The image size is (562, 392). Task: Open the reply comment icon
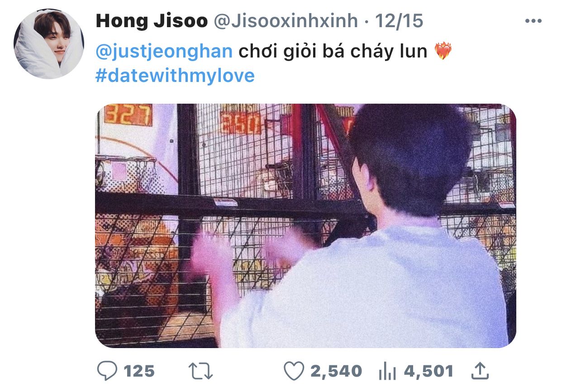[x=107, y=372]
